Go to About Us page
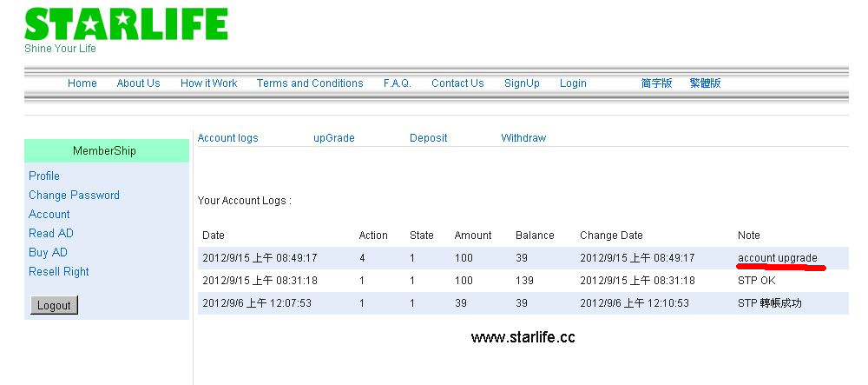The height and width of the screenshot is (385, 868). point(139,83)
